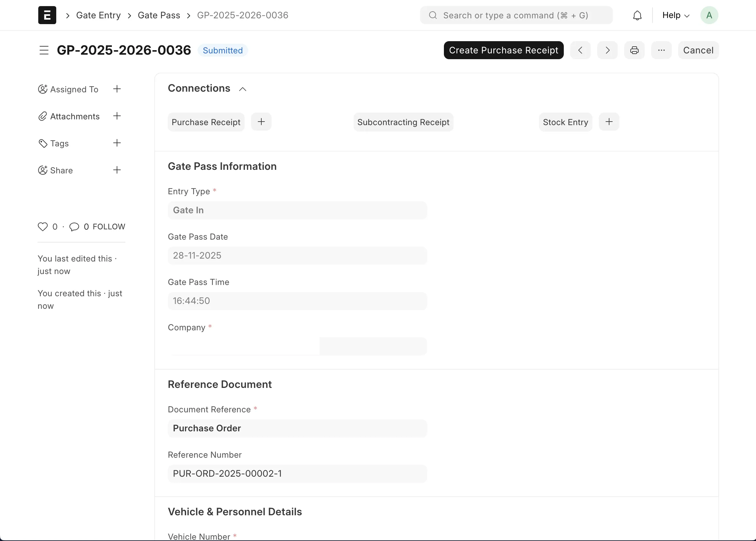Click FOLLOW to follow this document
Image resolution: width=756 pixels, height=541 pixels.
(109, 226)
